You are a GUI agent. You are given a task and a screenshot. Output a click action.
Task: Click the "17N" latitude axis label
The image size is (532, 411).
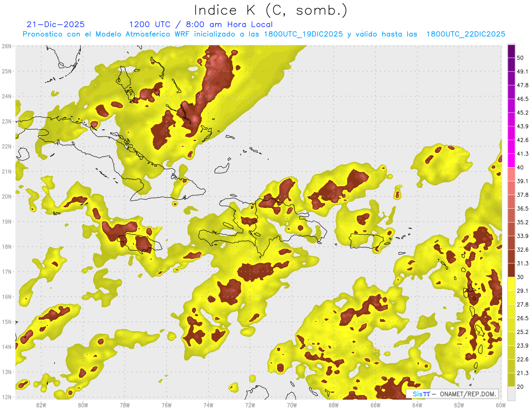click(x=7, y=271)
